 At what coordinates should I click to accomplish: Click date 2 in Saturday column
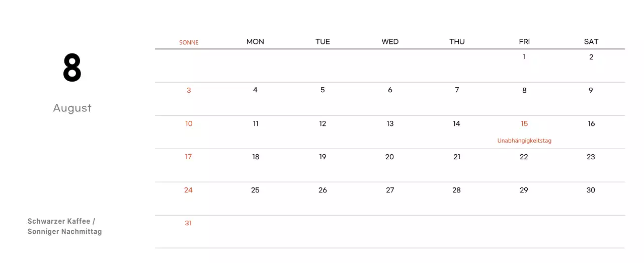point(591,57)
